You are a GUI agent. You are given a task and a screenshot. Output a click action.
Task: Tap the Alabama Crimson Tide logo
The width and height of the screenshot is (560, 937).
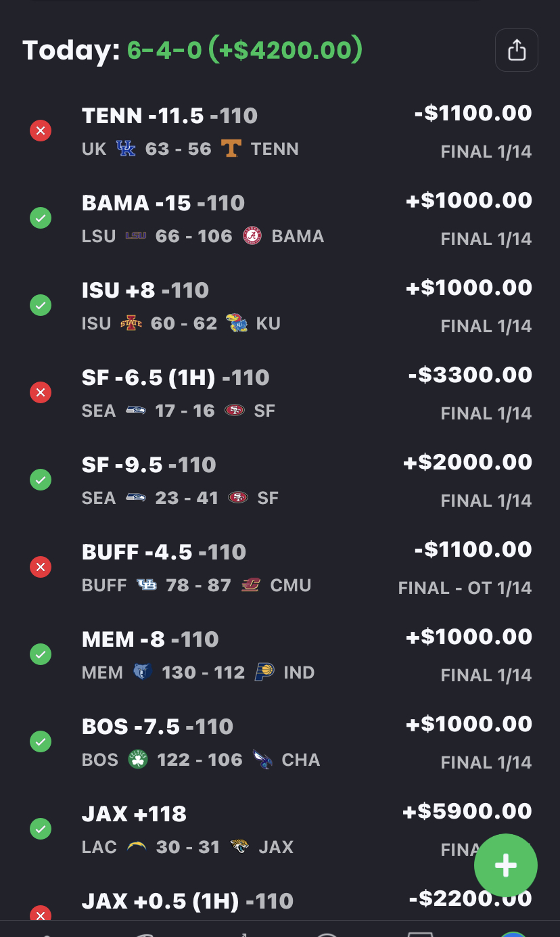click(252, 236)
